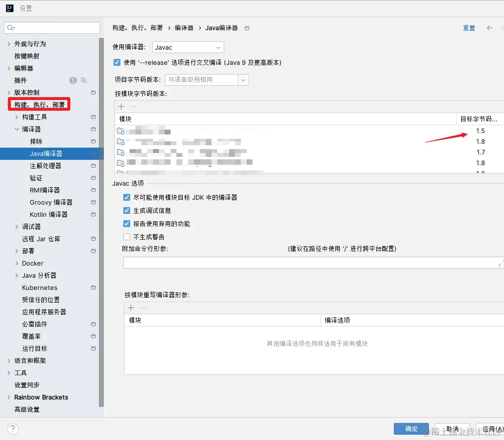Click project-level icon next to RMI编译器

[x=93, y=190]
